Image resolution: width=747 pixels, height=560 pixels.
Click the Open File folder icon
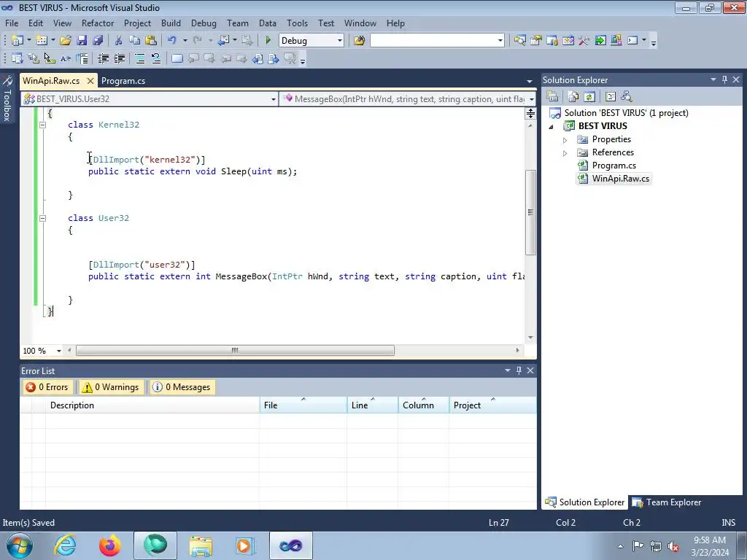(x=66, y=41)
